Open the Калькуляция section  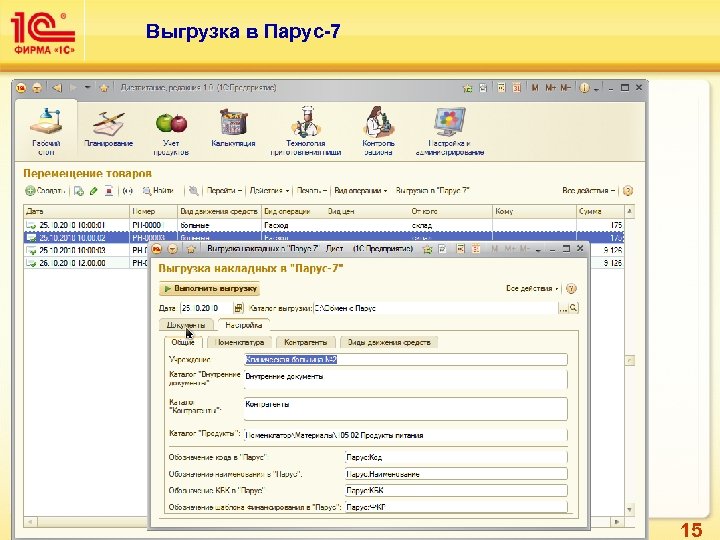[233, 129]
